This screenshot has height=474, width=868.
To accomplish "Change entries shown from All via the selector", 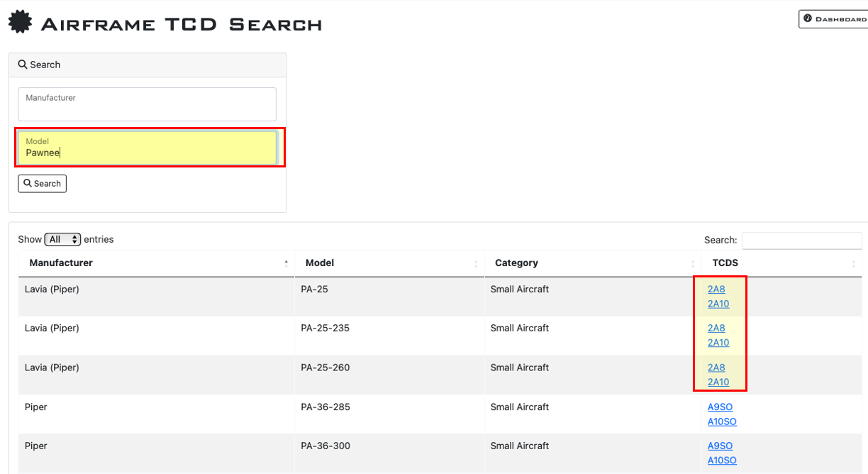I will point(62,239).
